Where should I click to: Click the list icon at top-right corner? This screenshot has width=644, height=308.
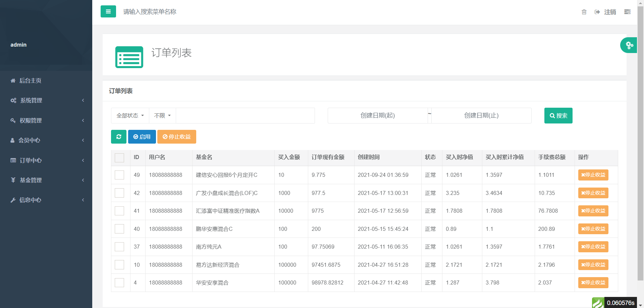(627, 12)
